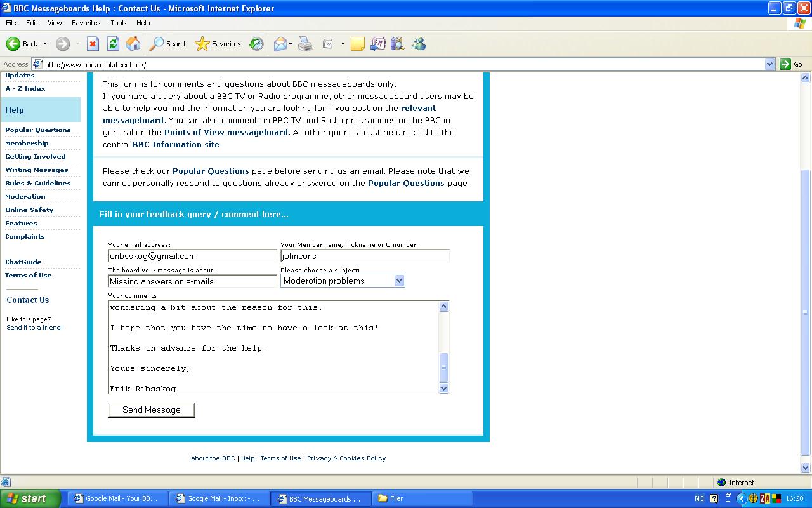Print the page with printer icon
Viewport: 812px width, 508px height.
305,44
